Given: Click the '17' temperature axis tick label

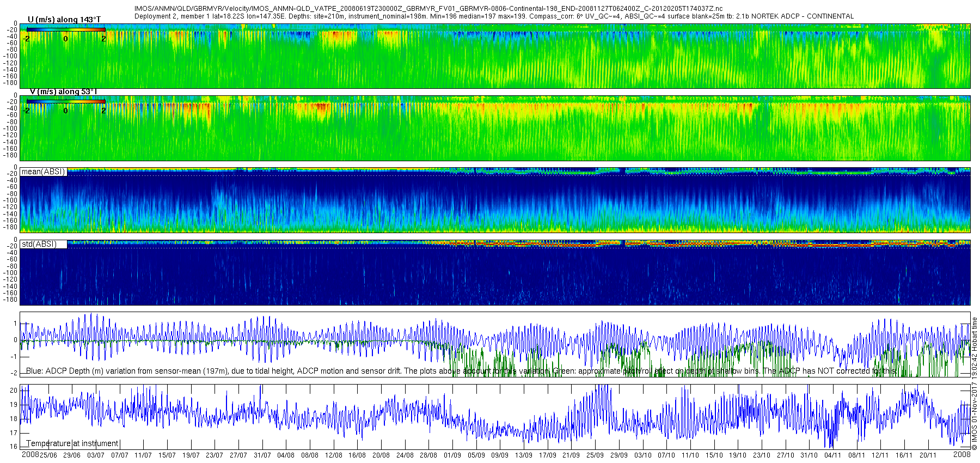Looking at the screenshot, I should pos(14,433).
